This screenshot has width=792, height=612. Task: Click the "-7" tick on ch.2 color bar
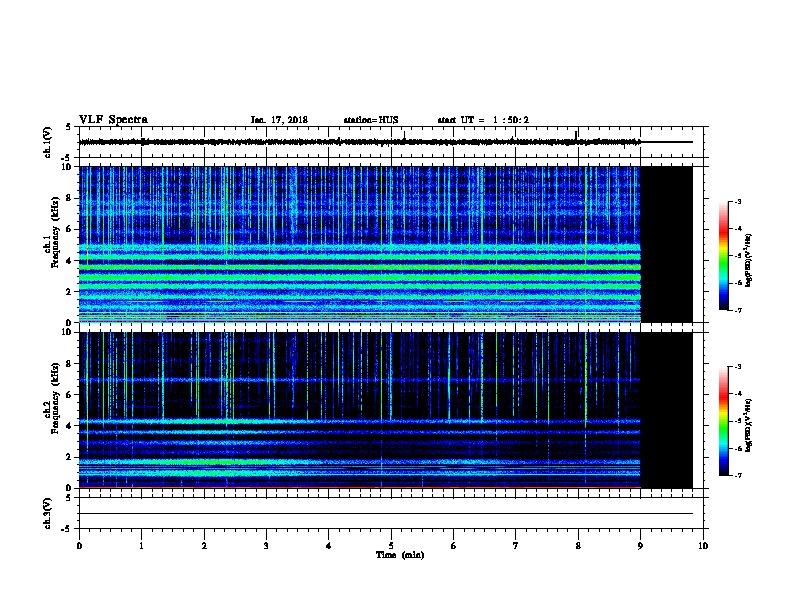point(737,476)
